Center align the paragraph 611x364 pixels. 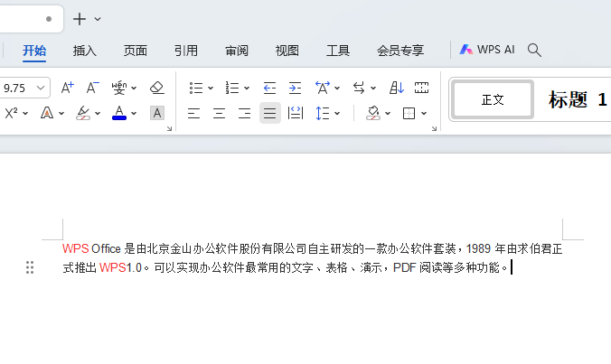click(219, 113)
